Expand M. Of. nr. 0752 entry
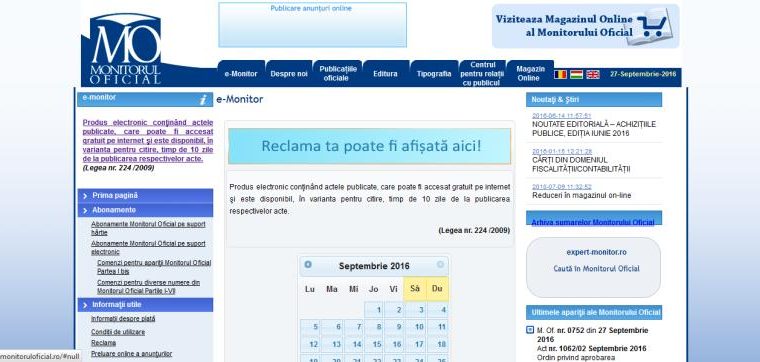 [530, 330]
